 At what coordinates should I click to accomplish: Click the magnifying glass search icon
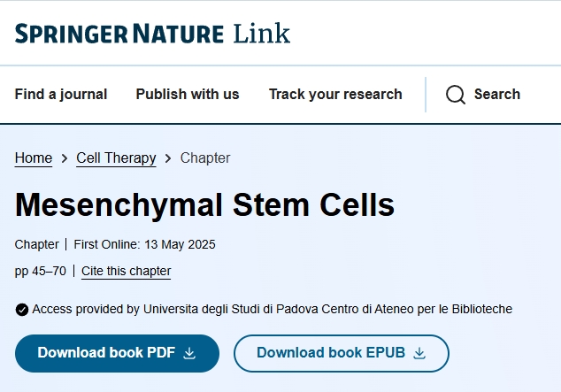pos(456,95)
